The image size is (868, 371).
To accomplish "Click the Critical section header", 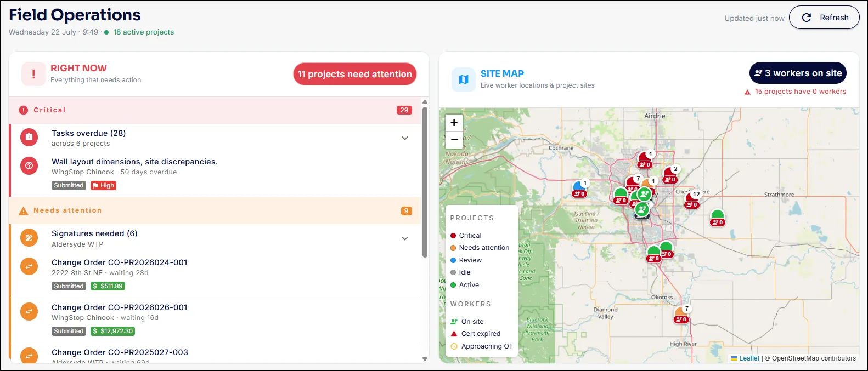I will [x=215, y=110].
